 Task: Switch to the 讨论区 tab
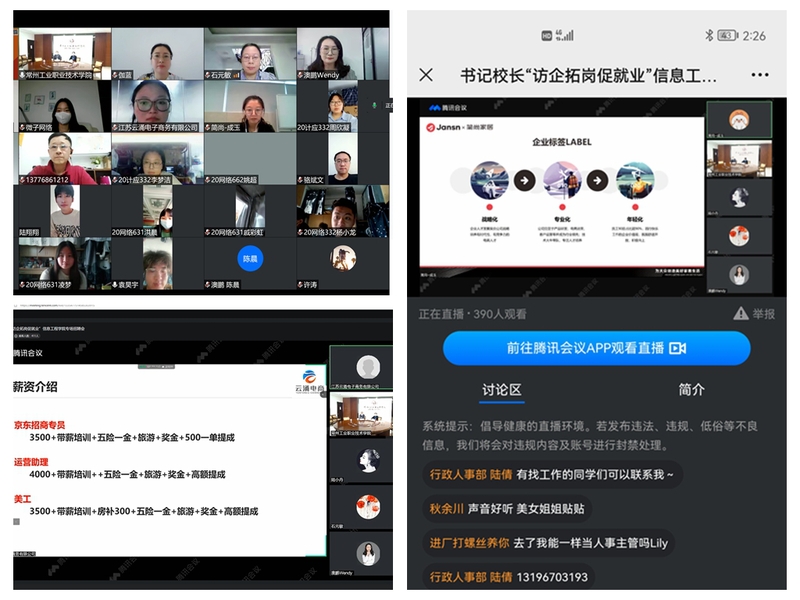click(x=502, y=389)
